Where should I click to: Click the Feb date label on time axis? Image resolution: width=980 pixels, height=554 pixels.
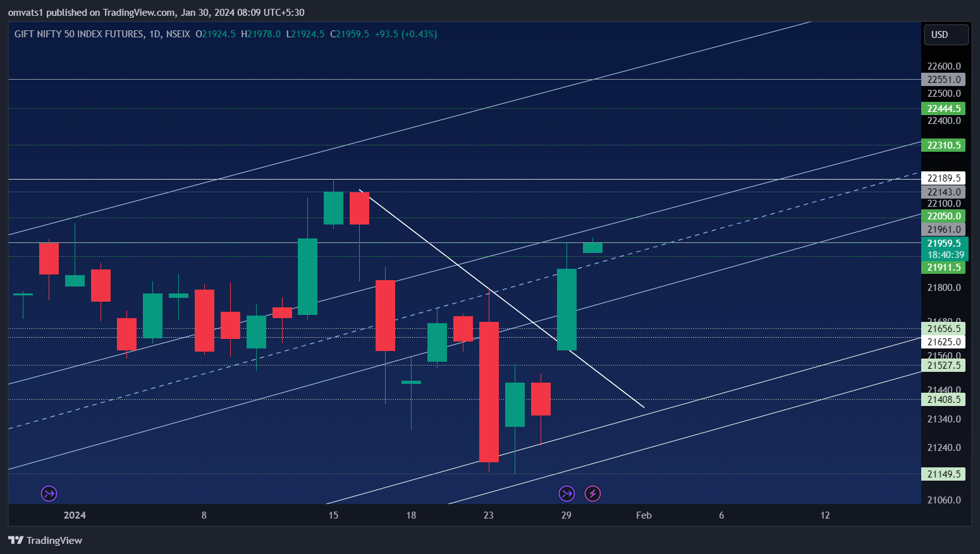click(644, 515)
